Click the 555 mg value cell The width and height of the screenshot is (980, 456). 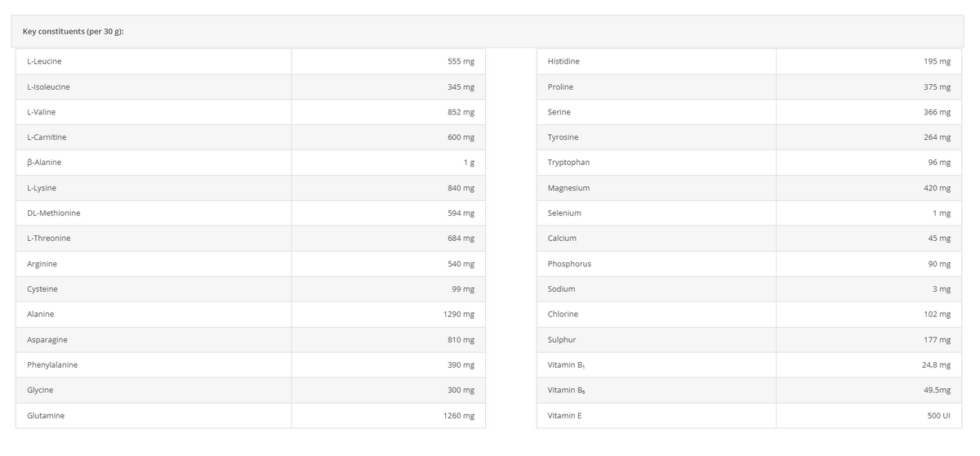[388, 61]
